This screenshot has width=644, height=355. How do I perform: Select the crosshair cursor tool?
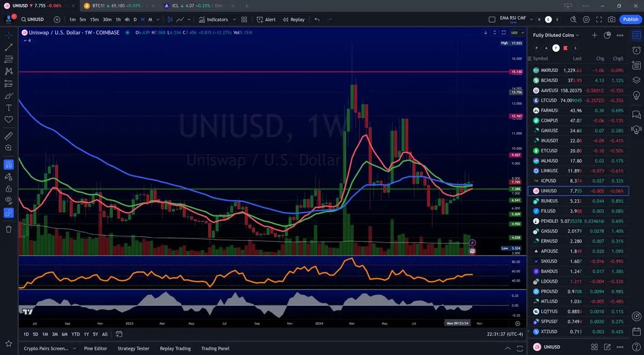click(x=9, y=35)
